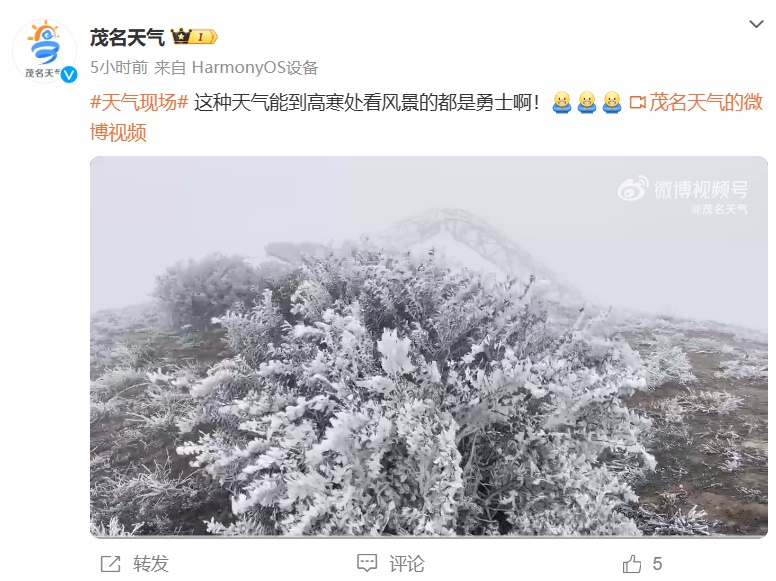
Task: Open the 茂名天气 profile avatar
Action: point(45,50)
